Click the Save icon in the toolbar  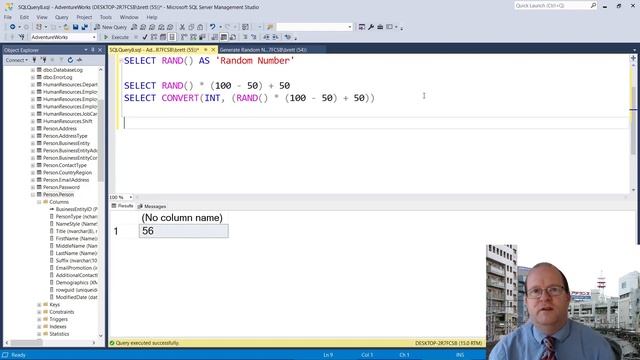click(76, 27)
